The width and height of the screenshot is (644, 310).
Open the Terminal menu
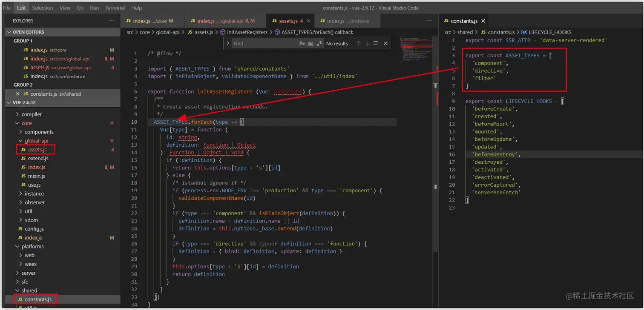(115, 8)
